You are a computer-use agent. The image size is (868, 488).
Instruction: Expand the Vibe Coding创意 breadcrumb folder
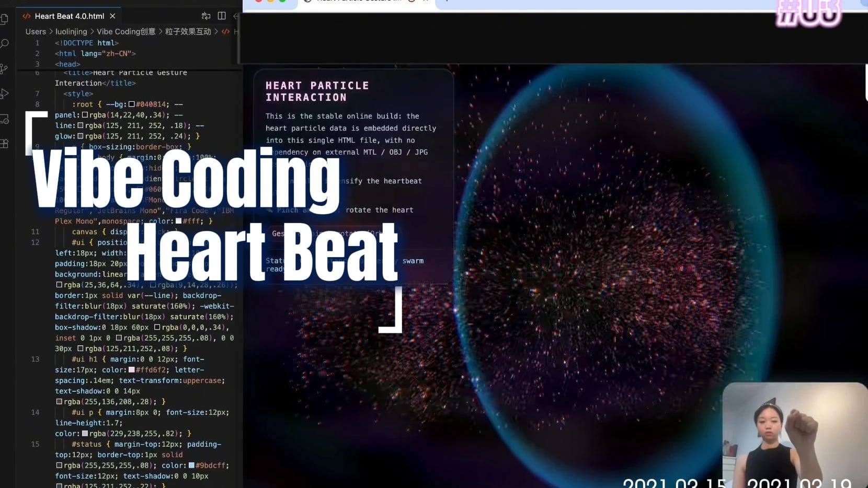126,32
